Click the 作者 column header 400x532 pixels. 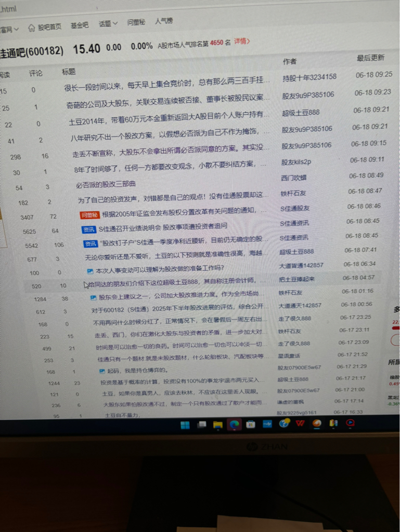(289, 61)
